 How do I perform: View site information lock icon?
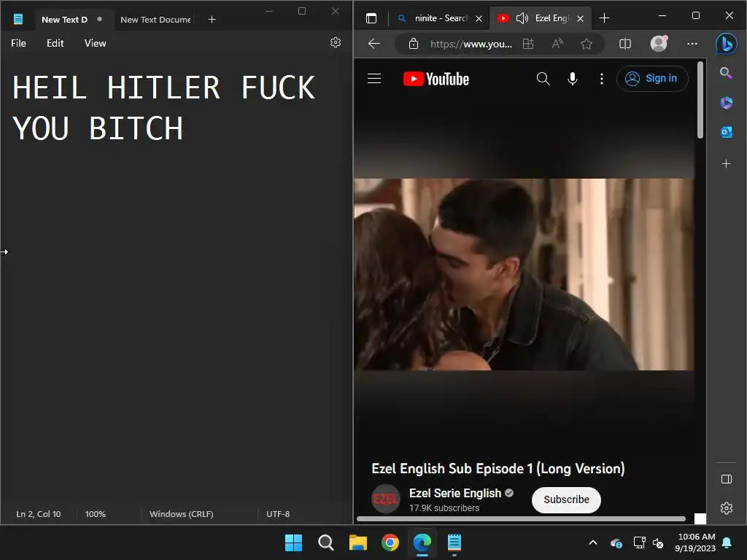(414, 44)
